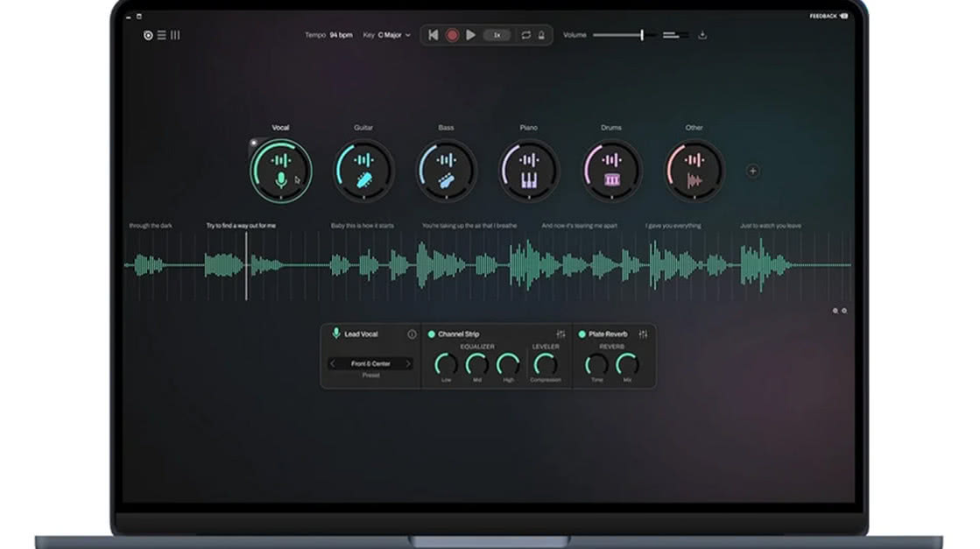
Task: Click the download export icon
Action: [702, 35]
